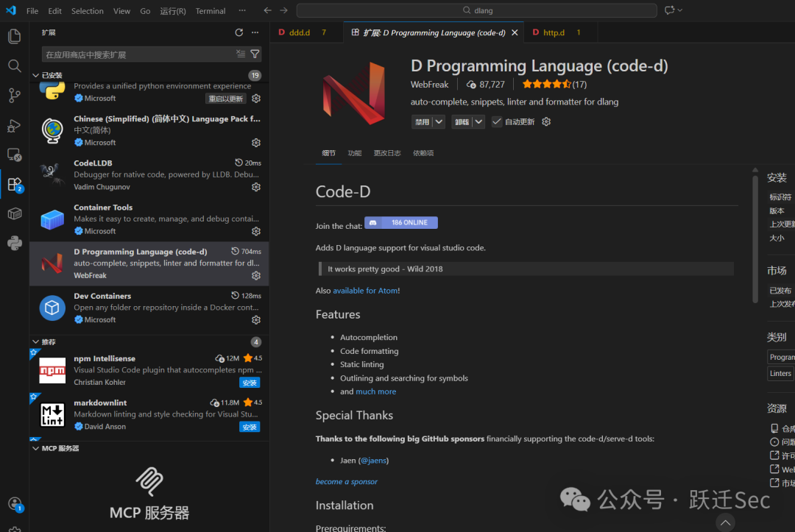Install npm Intellisense extension
The height and width of the screenshot is (532, 795).
click(250, 383)
